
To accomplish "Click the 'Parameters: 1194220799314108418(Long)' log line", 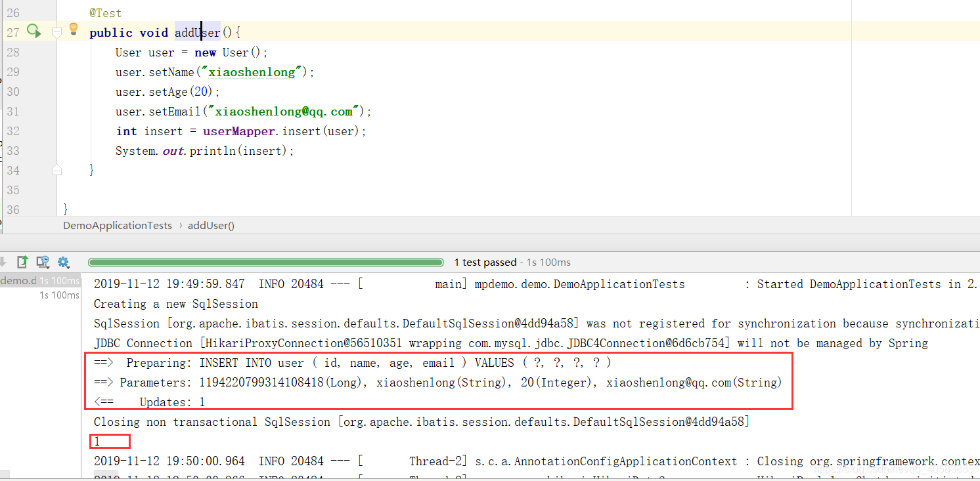I will click(438, 383).
